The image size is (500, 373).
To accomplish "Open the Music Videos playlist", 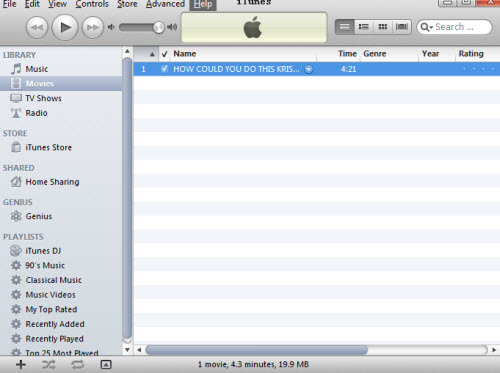I will pos(61,295).
